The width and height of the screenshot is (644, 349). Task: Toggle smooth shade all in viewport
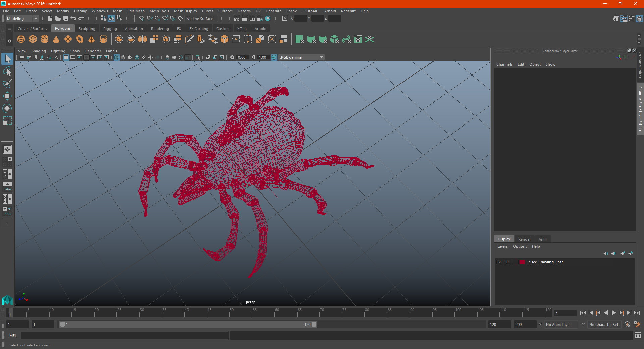click(x=123, y=57)
